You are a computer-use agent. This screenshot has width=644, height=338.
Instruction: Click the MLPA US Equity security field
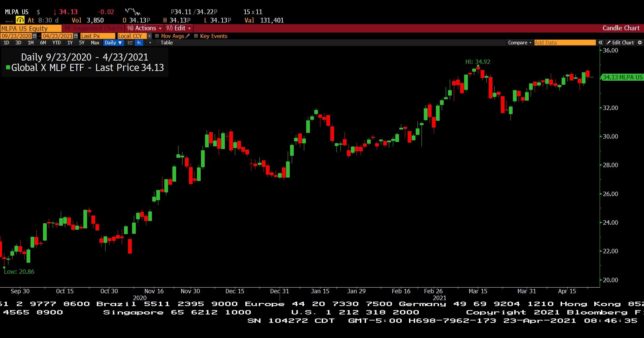pyautogui.click(x=31, y=29)
